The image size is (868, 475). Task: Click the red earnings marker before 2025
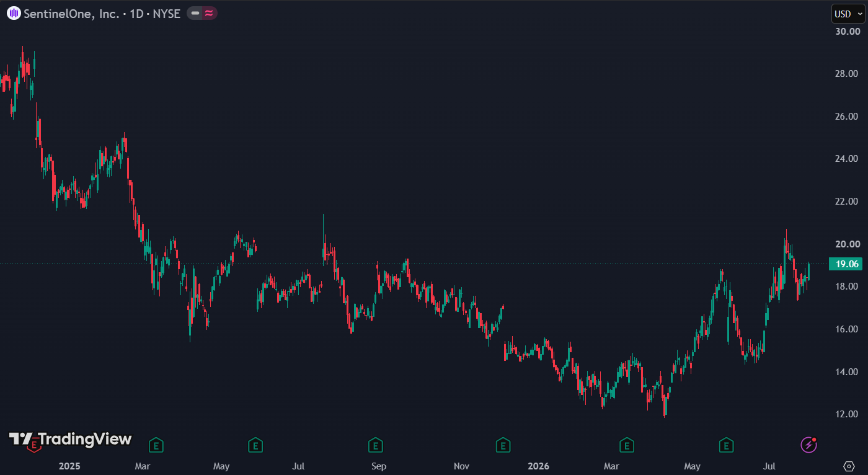[35, 444]
